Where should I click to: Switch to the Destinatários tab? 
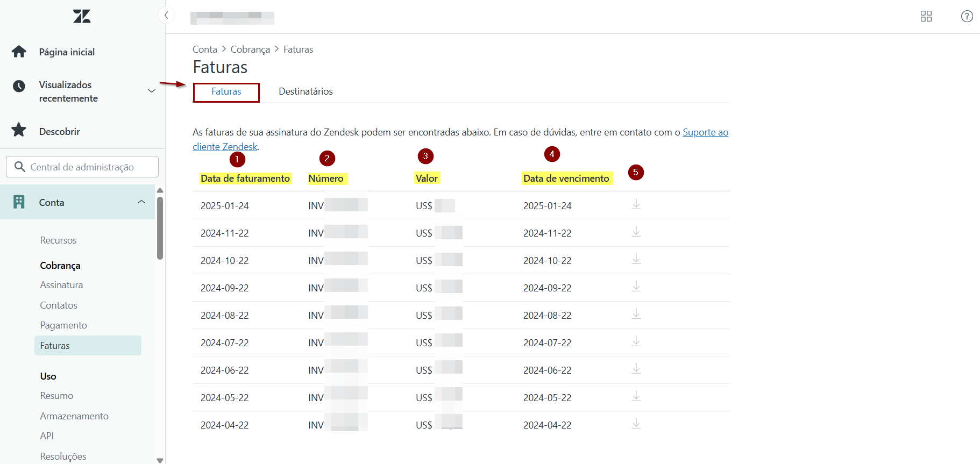pos(306,91)
